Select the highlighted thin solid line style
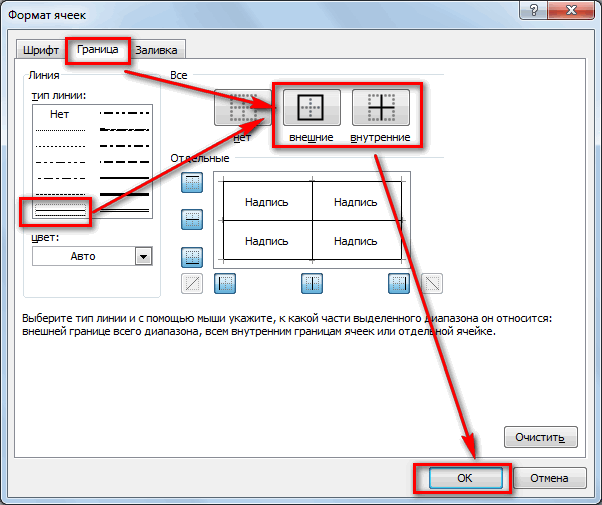Screen dimensions: 602x505 60,210
